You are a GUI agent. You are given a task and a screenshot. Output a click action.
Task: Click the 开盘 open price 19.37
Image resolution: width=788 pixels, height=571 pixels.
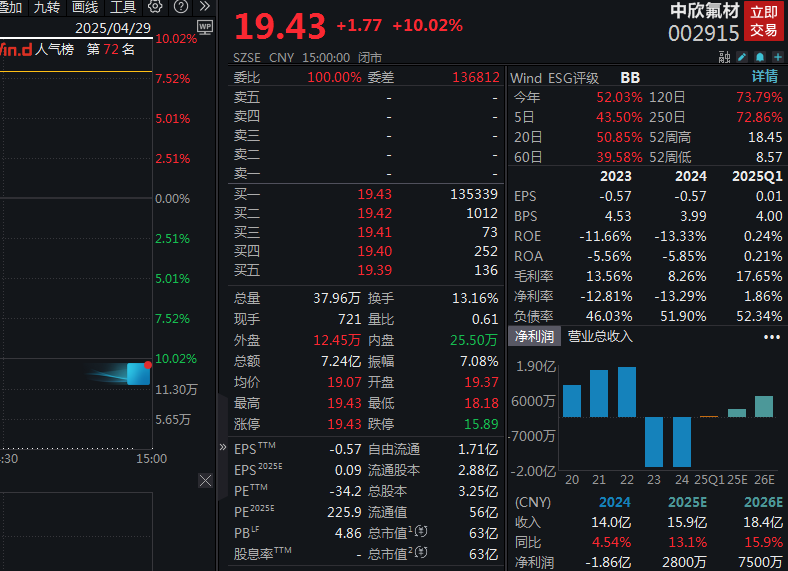[x=481, y=382]
